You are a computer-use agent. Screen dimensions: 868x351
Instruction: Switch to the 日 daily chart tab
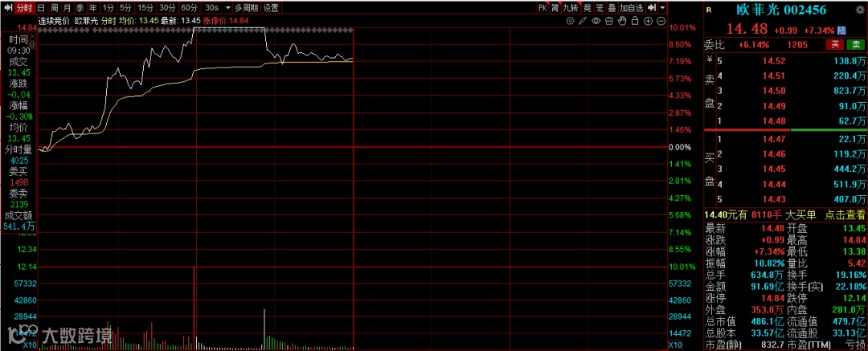tap(41, 8)
